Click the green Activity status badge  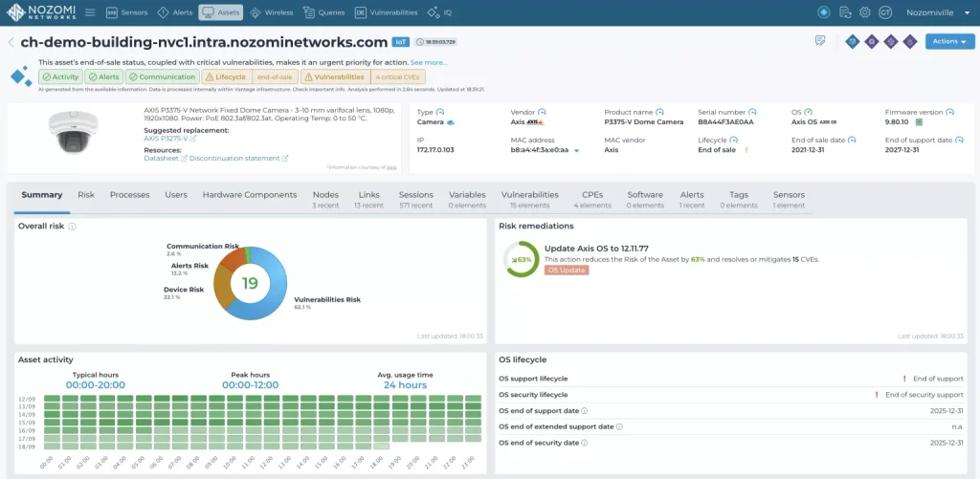[x=60, y=76]
